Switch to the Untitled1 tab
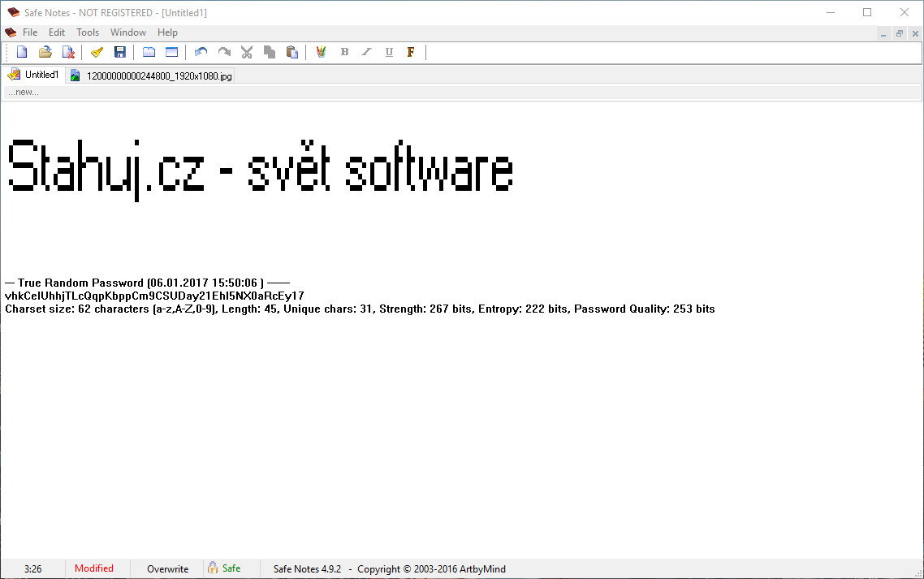The image size is (924, 579). [x=33, y=75]
